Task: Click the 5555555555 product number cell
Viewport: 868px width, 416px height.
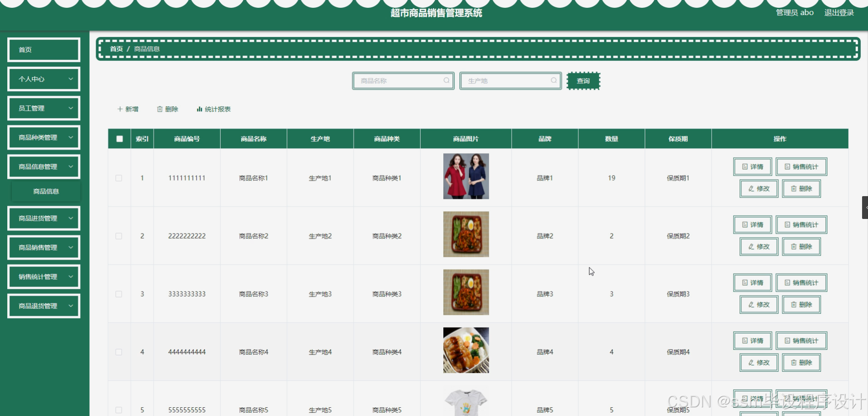Action: click(x=187, y=410)
